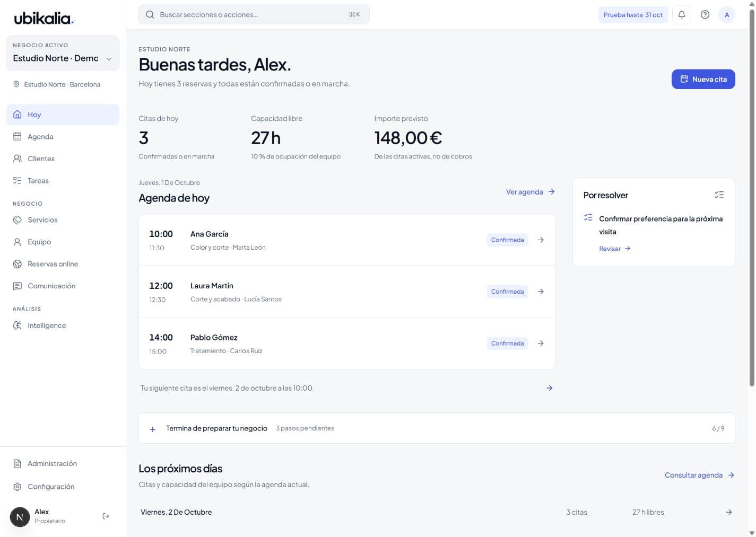Click the 10:00 appointment time
The width and height of the screenshot is (756, 537).
pyautogui.click(x=161, y=234)
